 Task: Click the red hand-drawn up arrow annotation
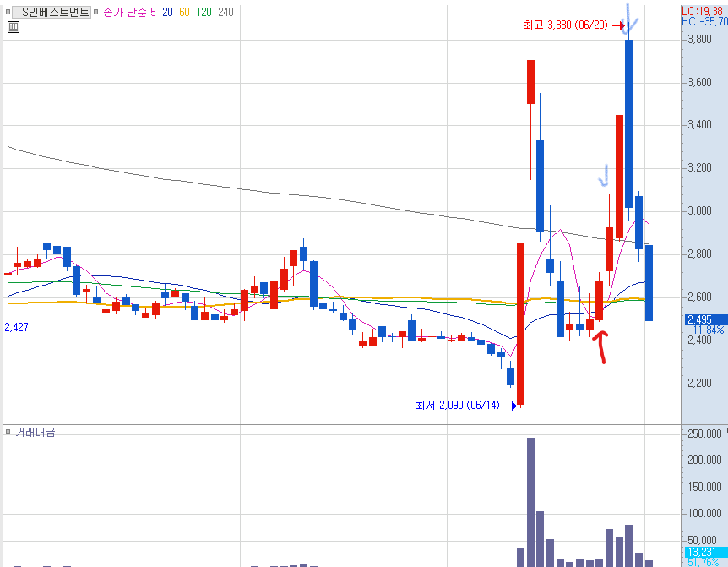tap(600, 346)
